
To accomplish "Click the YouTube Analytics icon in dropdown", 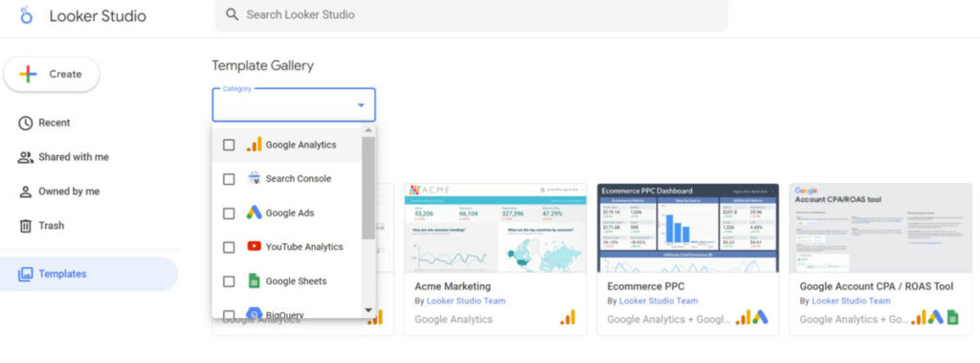I will point(254,246).
